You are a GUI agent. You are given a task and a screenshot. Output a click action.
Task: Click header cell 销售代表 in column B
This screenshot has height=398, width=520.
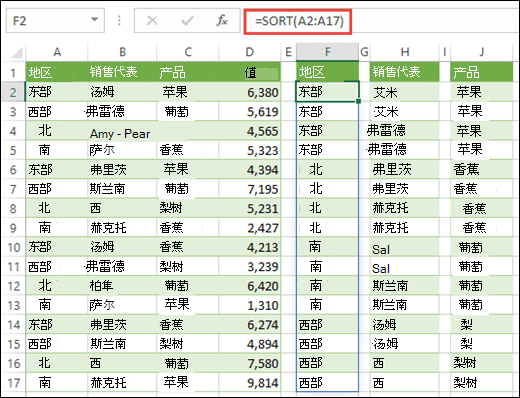tap(122, 72)
